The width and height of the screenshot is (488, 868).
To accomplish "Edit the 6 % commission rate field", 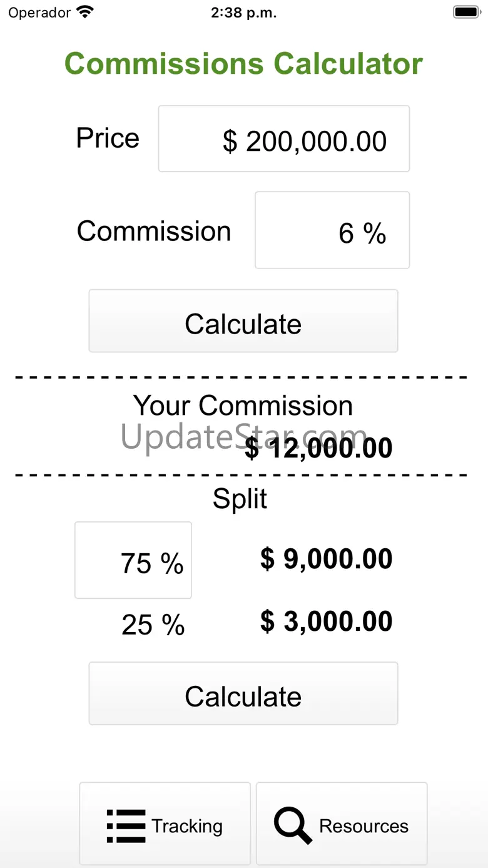I will coord(332,230).
